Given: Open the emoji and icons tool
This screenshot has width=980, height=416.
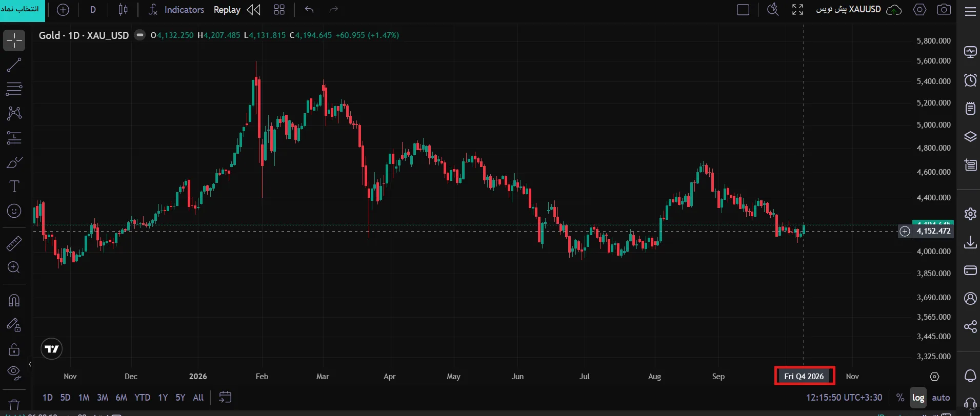Looking at the screenshot, I should pos(14,211).
